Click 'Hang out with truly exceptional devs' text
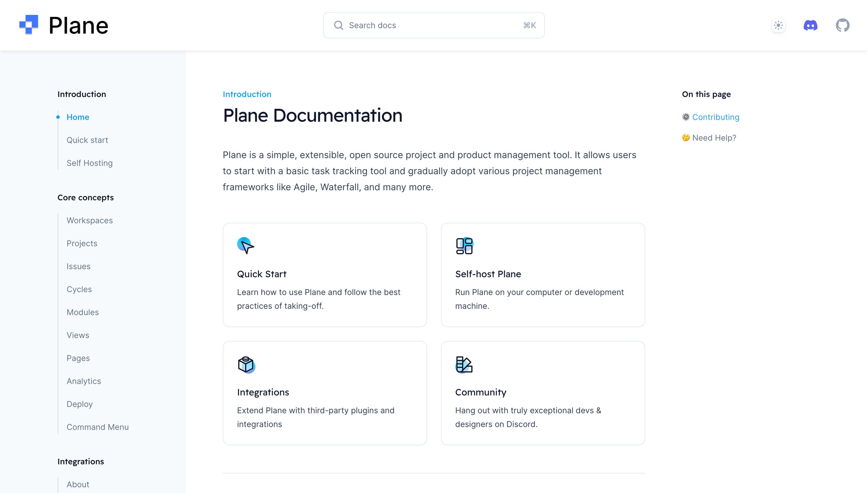The width and height of the screenshot is (868, 493). click(528, 417)
